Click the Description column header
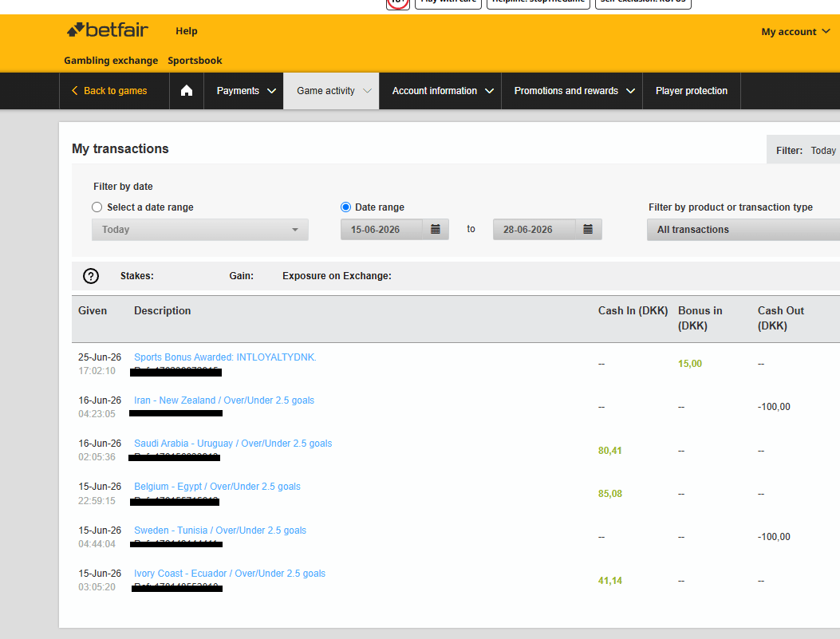Image resolution: width=840 pixels, height=639 pixels. coord(162,310)
